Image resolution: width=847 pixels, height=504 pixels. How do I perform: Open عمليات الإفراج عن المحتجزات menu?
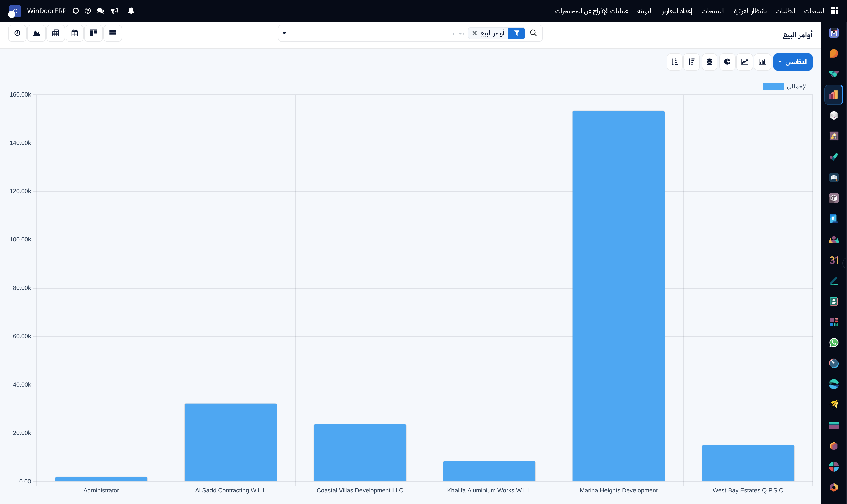click(x=591, y=11)
